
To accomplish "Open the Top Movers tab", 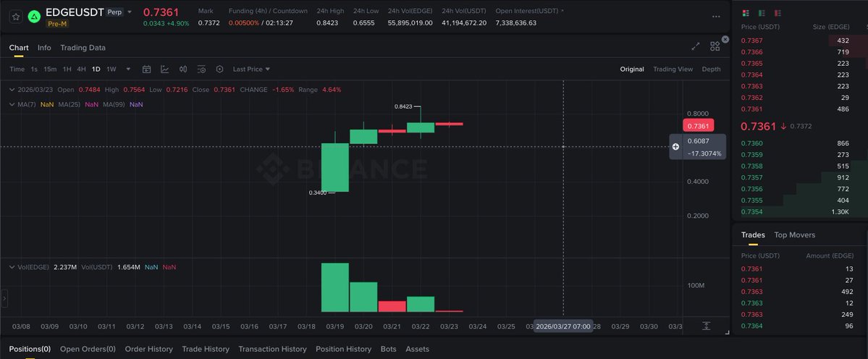I will point(794,235).
